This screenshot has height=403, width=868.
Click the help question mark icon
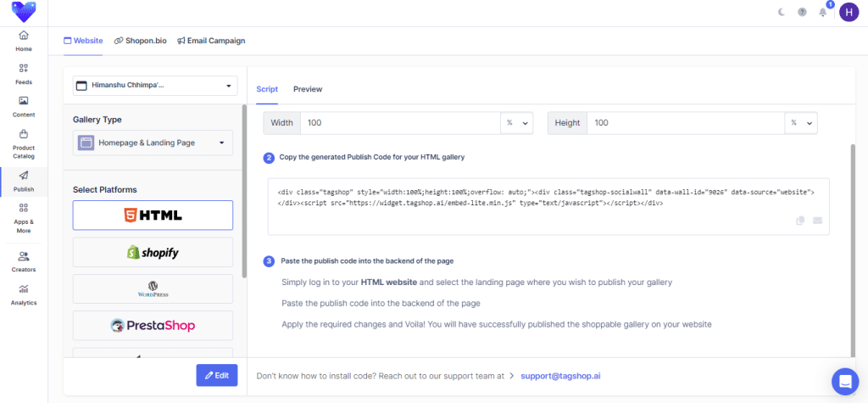802,12
